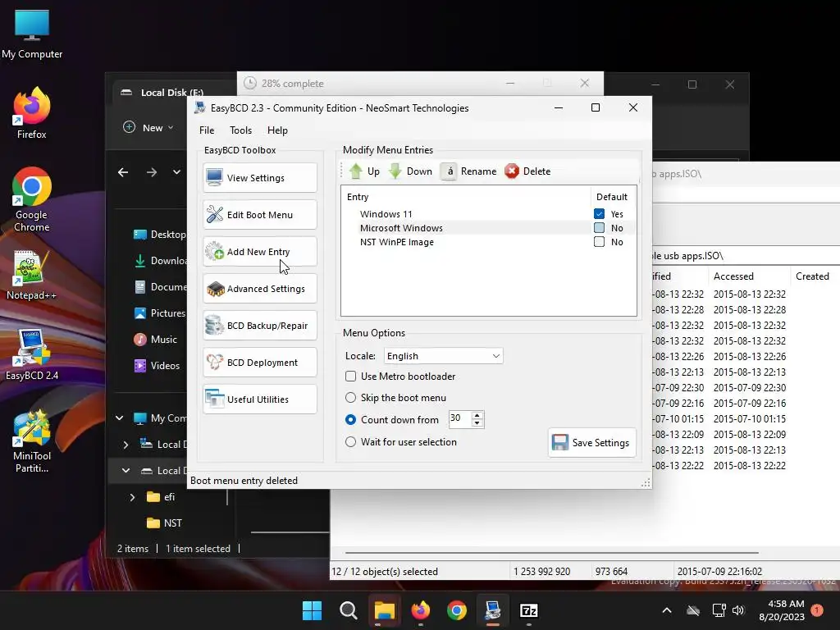Open Add New Entry tool

click(260, 252)
